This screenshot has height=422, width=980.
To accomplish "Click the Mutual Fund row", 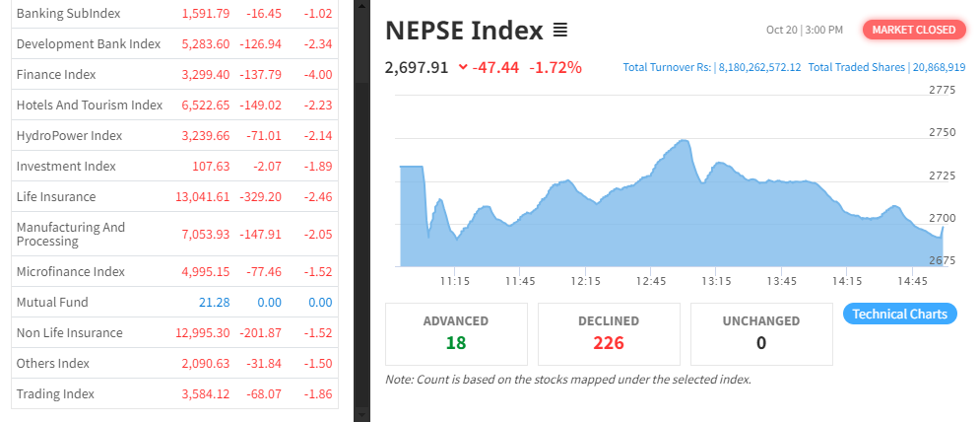I will click(x=174, y=303).
